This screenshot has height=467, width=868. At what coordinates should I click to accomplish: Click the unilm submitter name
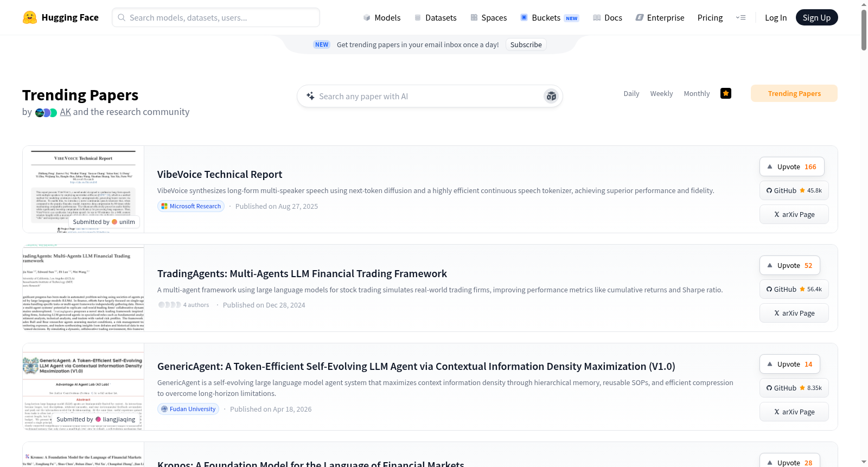[127, 222]
